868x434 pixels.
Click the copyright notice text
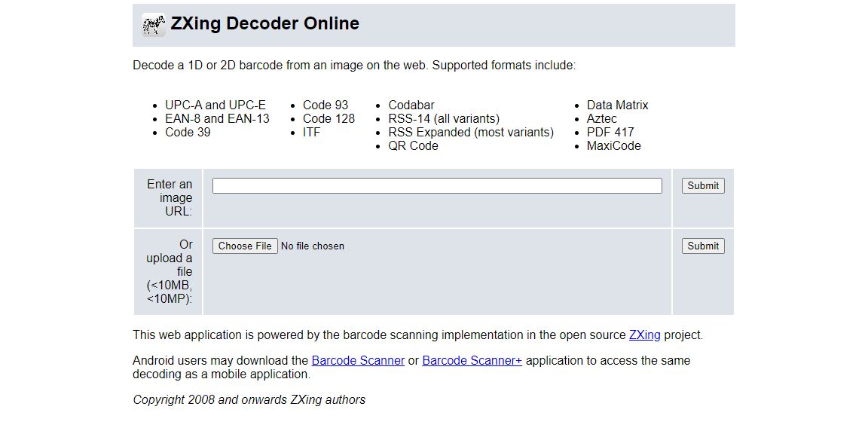249,399
